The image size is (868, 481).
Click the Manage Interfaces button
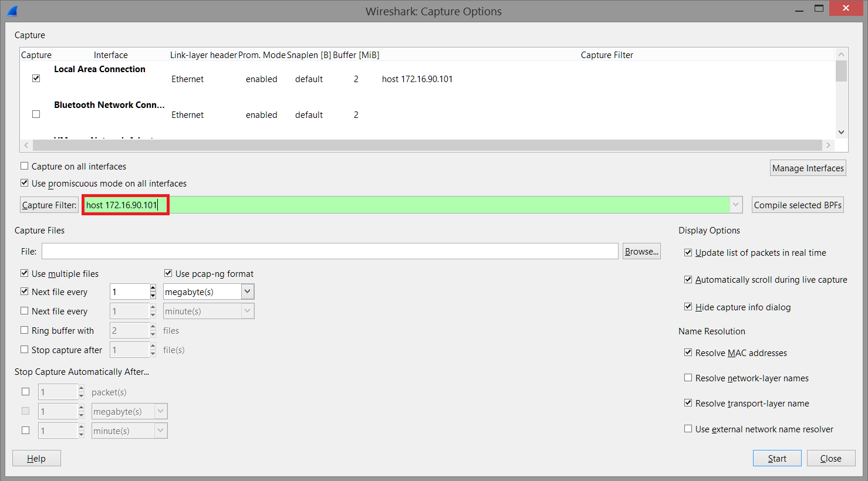(808, 168)
